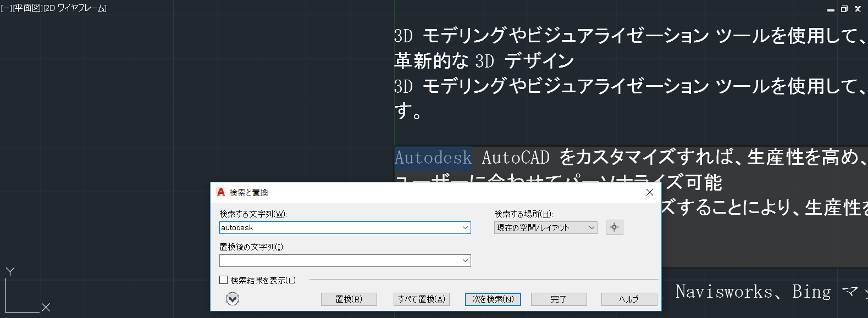868x318 pixels.
Task: Open the 置換後の文字列 dropdown arrow
Action: pyautogui.click(x=465, y=260)
